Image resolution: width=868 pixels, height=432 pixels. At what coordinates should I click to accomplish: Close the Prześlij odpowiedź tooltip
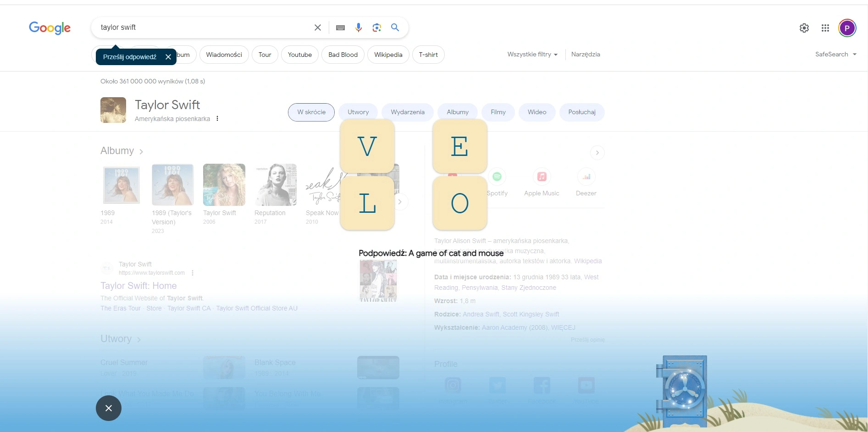[168, 57]
